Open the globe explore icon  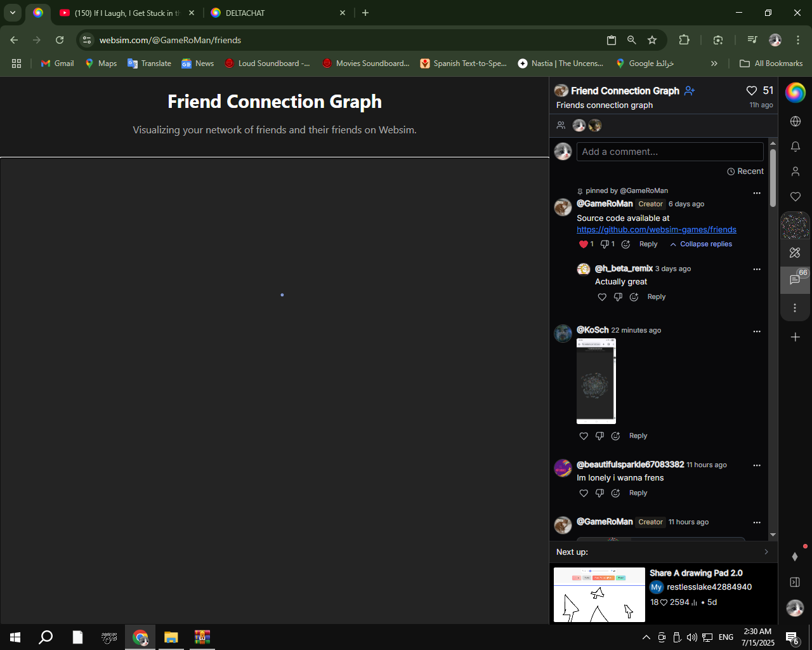pos(795,121)
